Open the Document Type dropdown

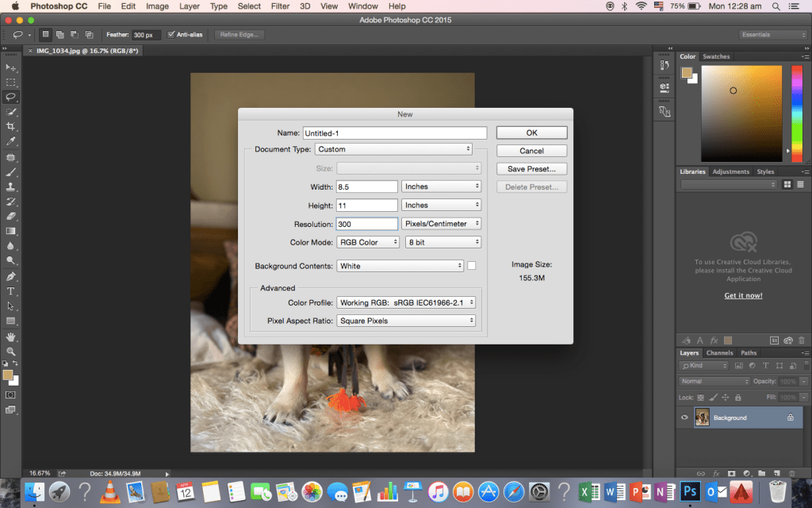393,149
